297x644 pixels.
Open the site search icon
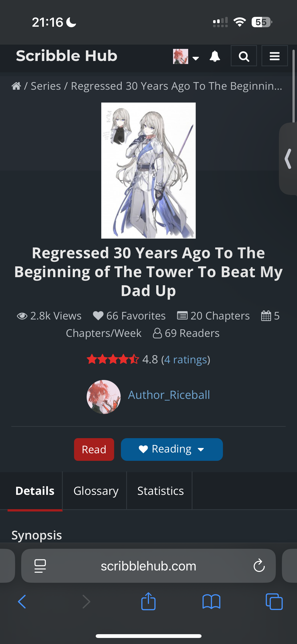(x=244, y=56)
